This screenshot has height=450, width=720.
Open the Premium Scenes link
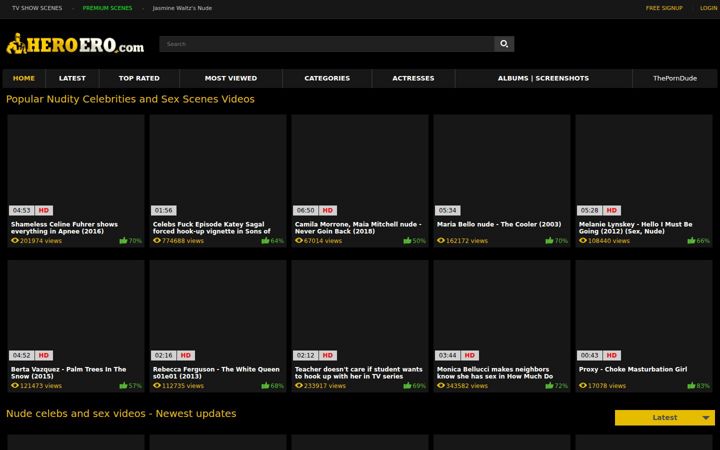point(107,8)
